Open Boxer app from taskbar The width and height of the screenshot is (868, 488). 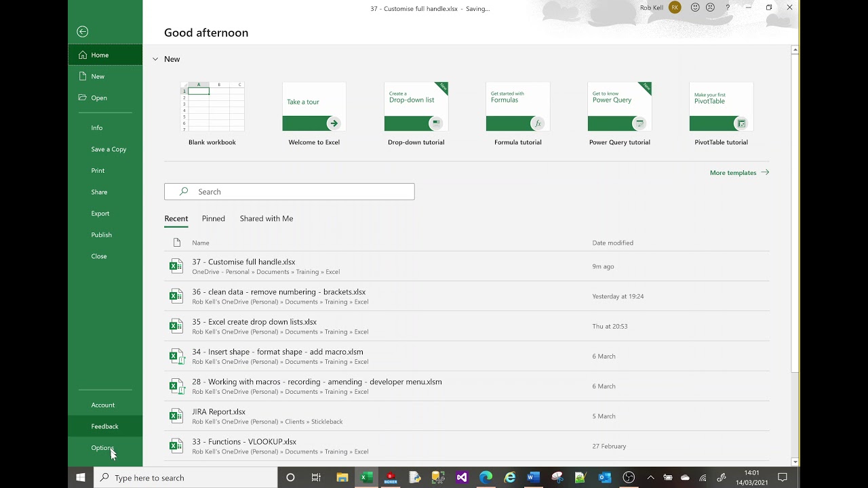click(391, 477)
